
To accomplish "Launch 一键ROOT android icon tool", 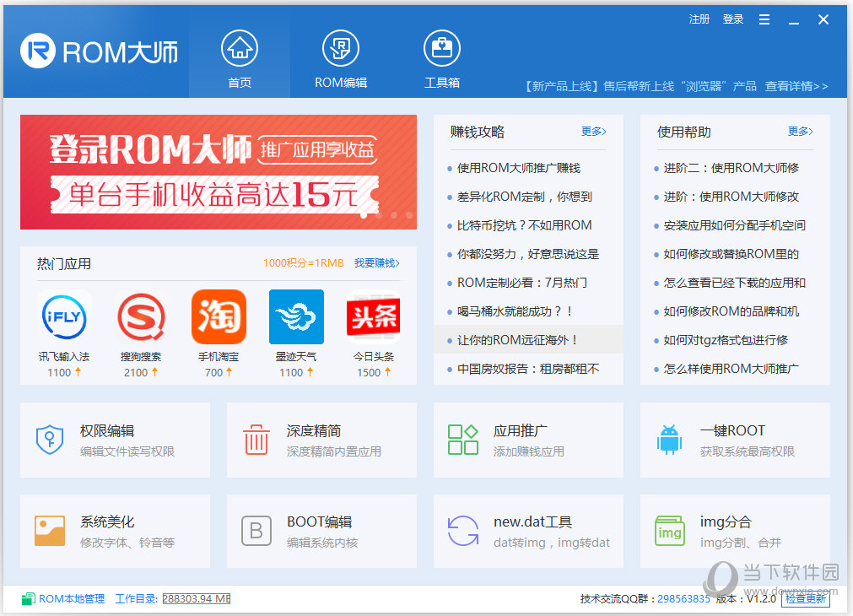I will (x=669, y=440).
